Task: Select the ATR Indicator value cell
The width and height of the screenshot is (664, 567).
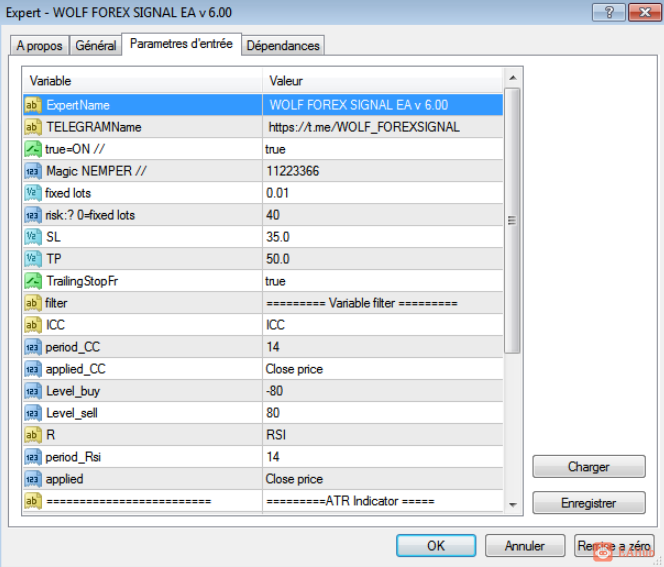Action: coord(383,501)
